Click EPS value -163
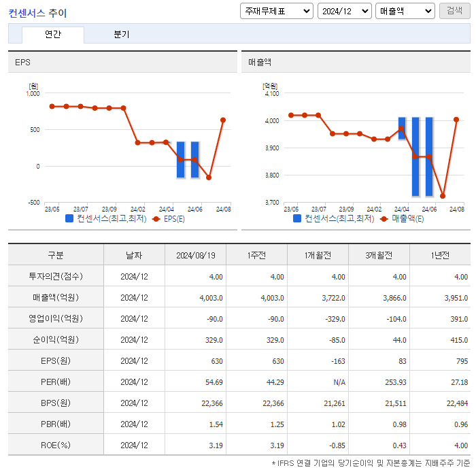Viewport: 476px width, 472px height. (x=338, y=361)
